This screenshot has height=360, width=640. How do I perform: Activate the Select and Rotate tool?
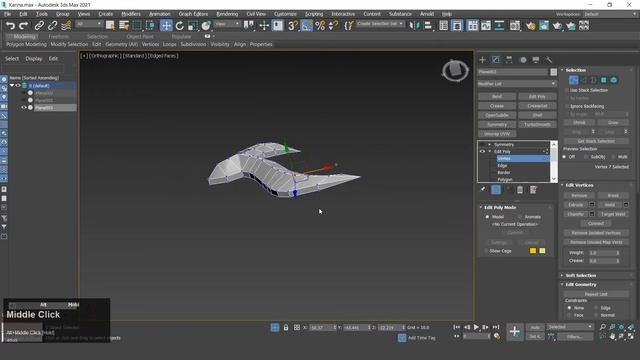pos(180,26)
